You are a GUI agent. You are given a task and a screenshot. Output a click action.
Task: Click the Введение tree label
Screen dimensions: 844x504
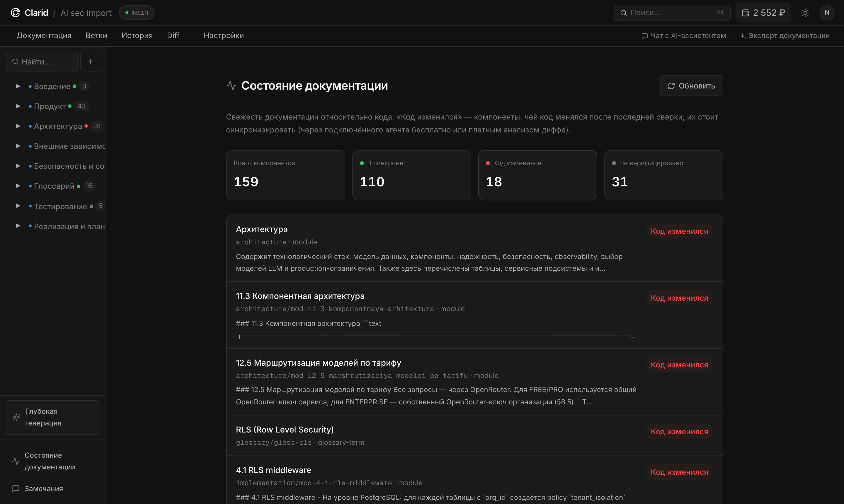click(52, 86)
